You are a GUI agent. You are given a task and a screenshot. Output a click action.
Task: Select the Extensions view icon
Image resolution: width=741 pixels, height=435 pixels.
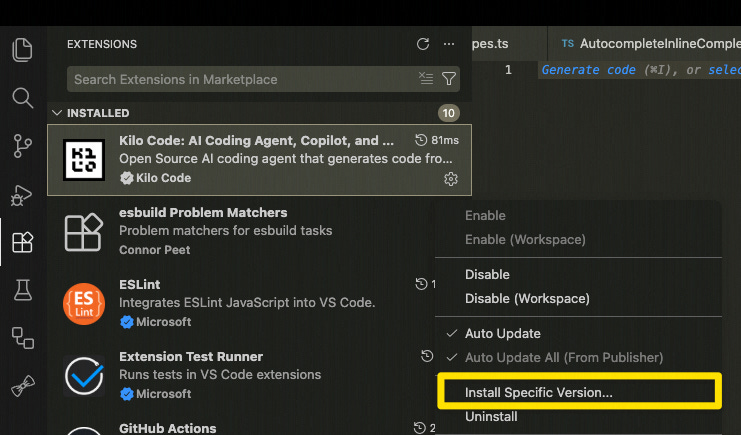pos(22,243)
